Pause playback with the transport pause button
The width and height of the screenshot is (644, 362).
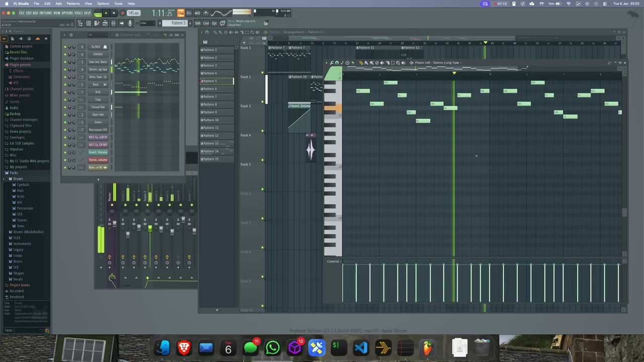point(106,13)
